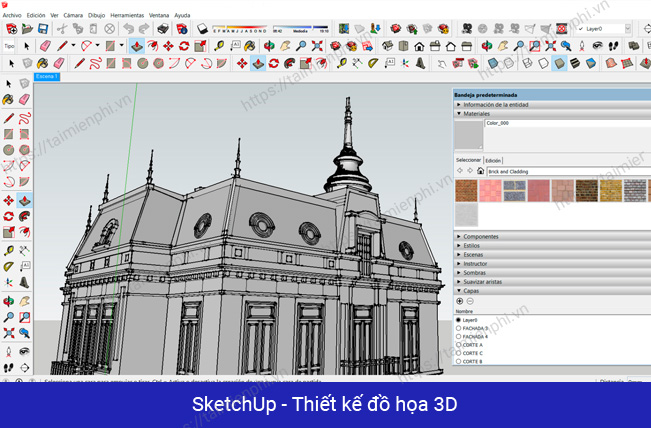The image size is (651, 428).
Task: Switch to materials Edición tab
Action: click(493, 160)
